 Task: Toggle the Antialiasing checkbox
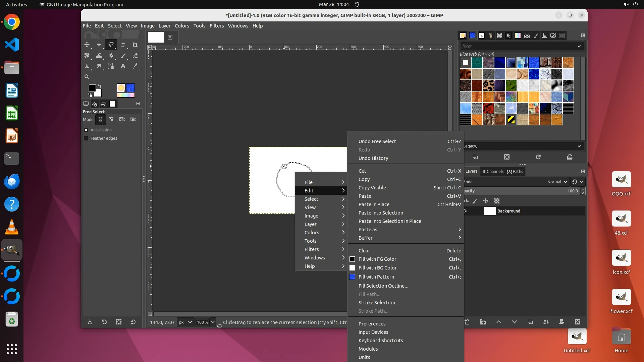point(86,130)
